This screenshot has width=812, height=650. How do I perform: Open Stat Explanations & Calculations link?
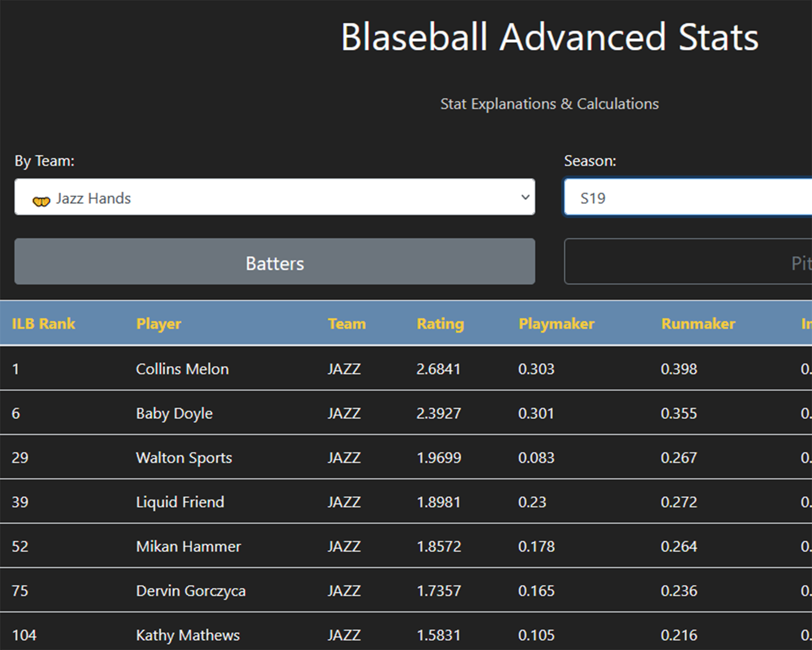pyautogui.click(x=549, y=104)
